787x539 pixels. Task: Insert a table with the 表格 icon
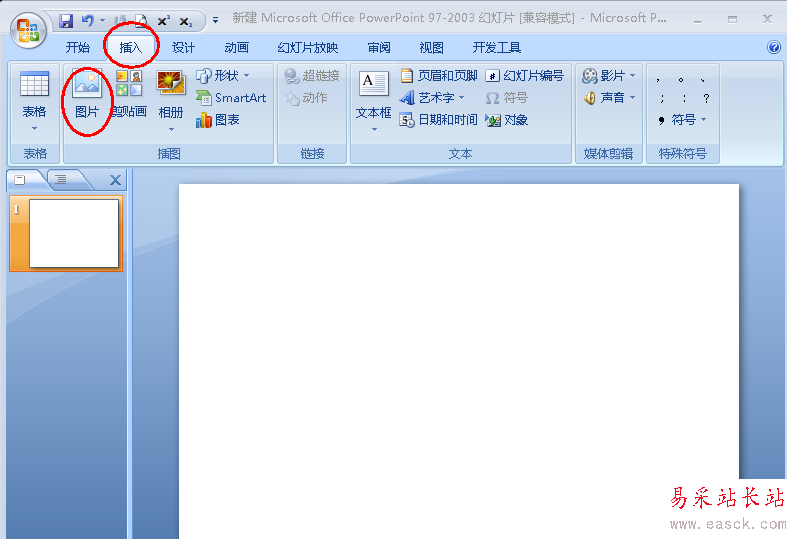(34, 84)
